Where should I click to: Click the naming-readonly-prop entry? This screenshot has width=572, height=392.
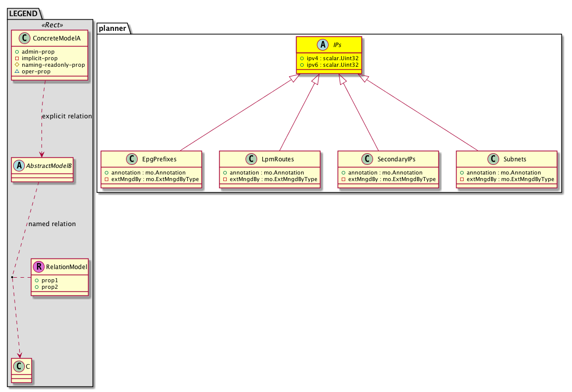pyautogui.click(x=53, y=65)
